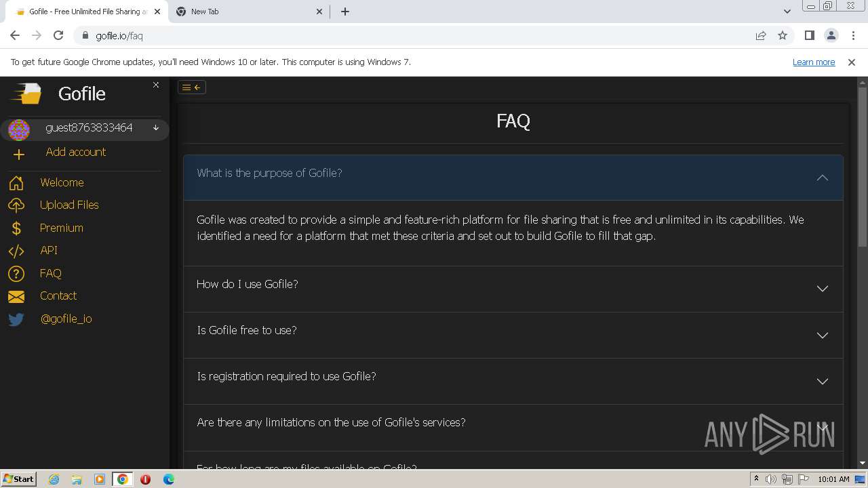Viewport: 868px width, 488px height.
Task: Open the Contact page
Action: [58, 296]
